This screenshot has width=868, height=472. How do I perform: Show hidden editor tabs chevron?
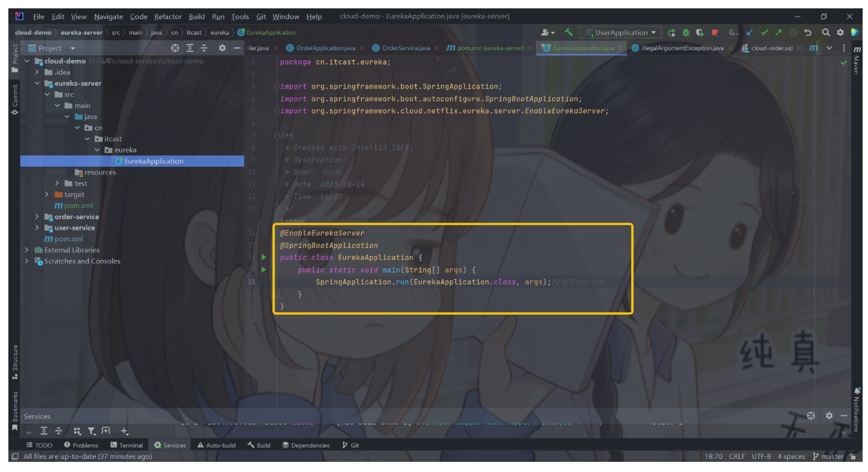(829, 48)
